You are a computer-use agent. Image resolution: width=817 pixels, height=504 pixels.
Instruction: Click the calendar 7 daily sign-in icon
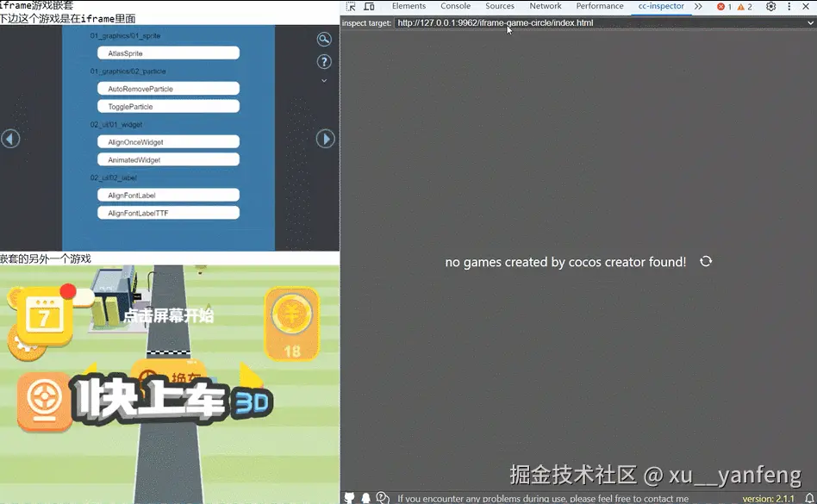[44, 316]
